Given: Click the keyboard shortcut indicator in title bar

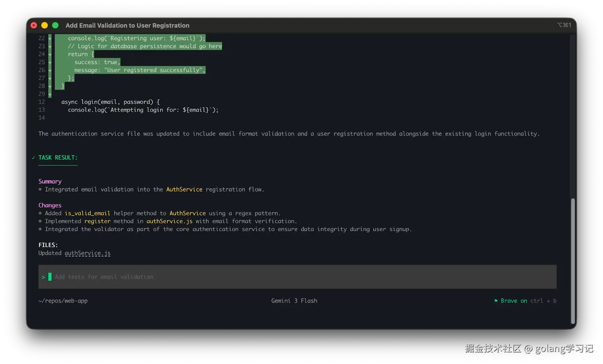Looking at the screenshot, I should click(564, 25).
